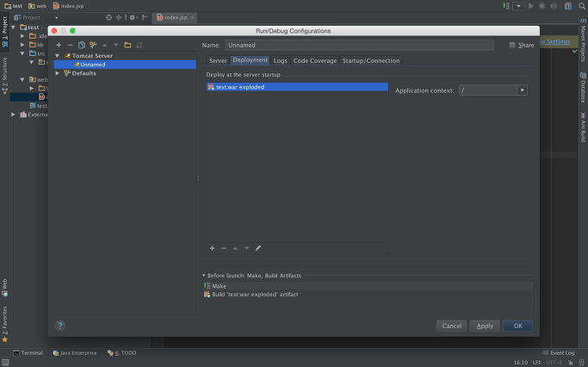Switch to the Server tab

[218, 61]
